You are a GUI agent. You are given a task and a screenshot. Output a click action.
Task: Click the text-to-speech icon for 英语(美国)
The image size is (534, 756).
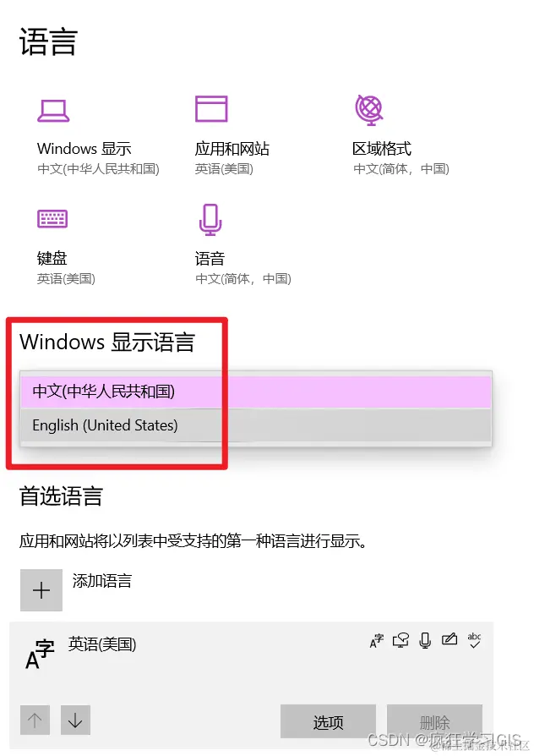pos(400,640)
